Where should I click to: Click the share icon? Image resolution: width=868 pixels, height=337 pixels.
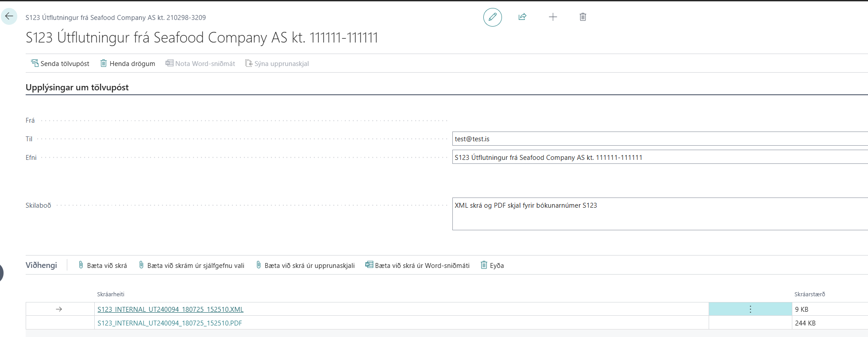522,17
